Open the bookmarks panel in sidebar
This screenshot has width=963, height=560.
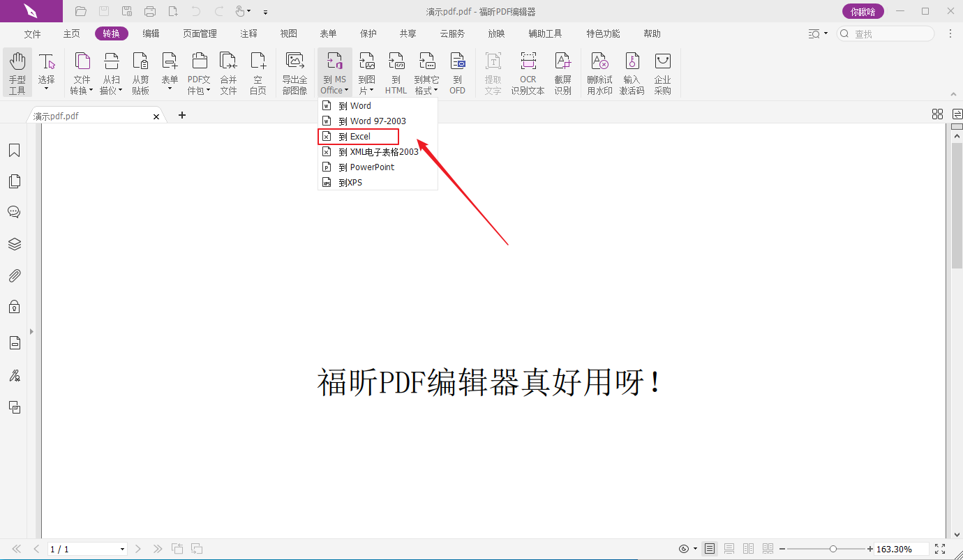14,151
